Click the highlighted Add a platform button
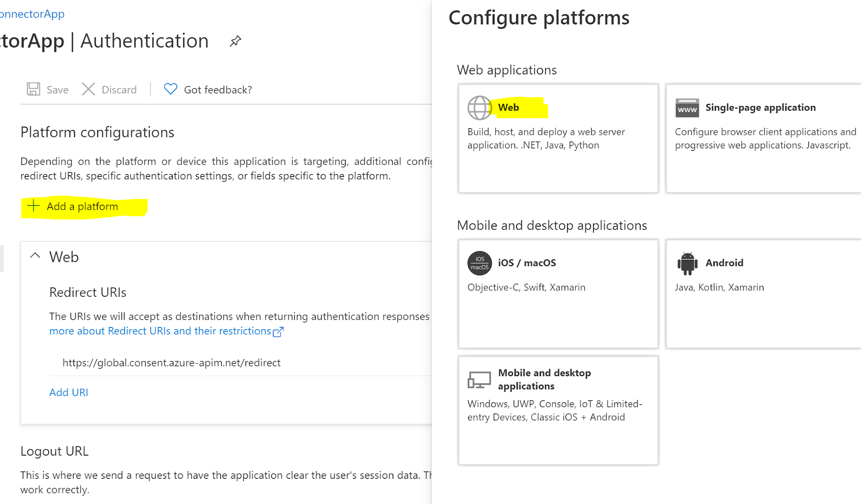The height and width of the screenshot is (504, 861). (82, 206)
